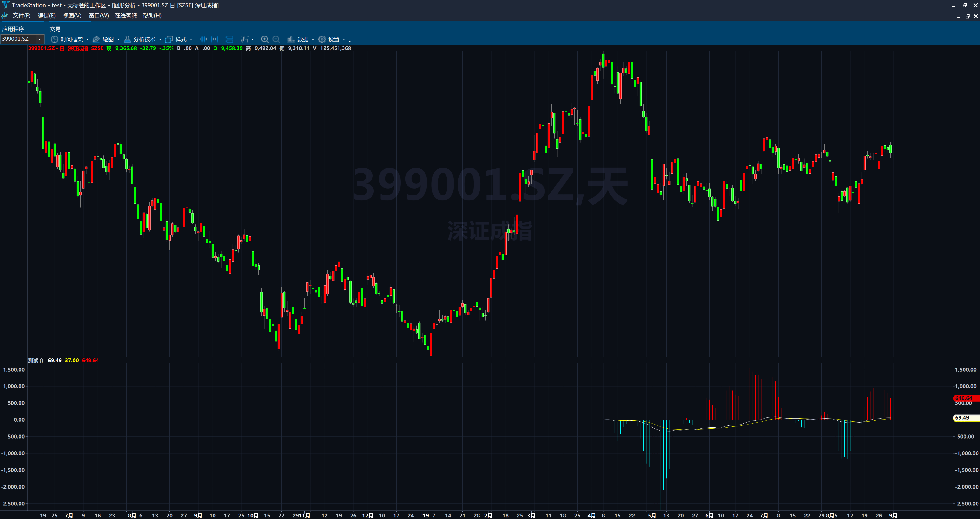Open the 编辑(E) menu
The image size is (980, 519).
tap(46, 16)
